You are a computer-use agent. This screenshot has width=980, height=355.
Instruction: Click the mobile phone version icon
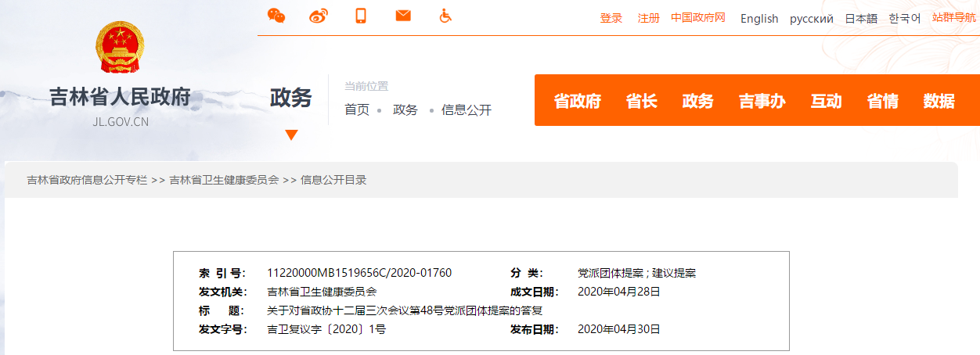click(361, 16)
